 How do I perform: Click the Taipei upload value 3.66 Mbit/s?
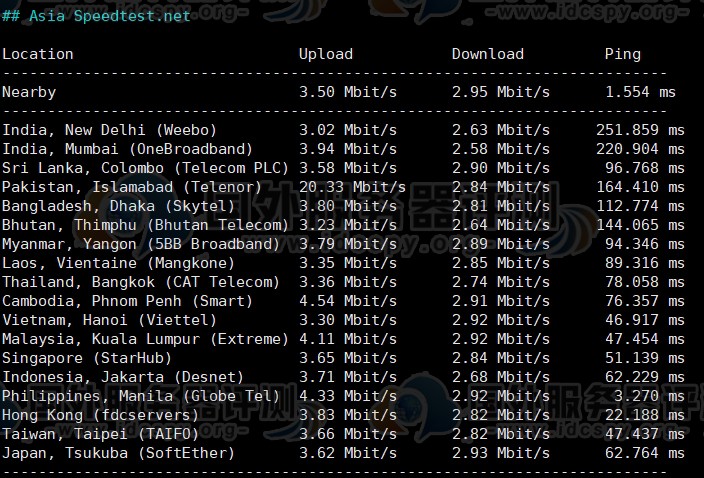(x=348, y=434)
